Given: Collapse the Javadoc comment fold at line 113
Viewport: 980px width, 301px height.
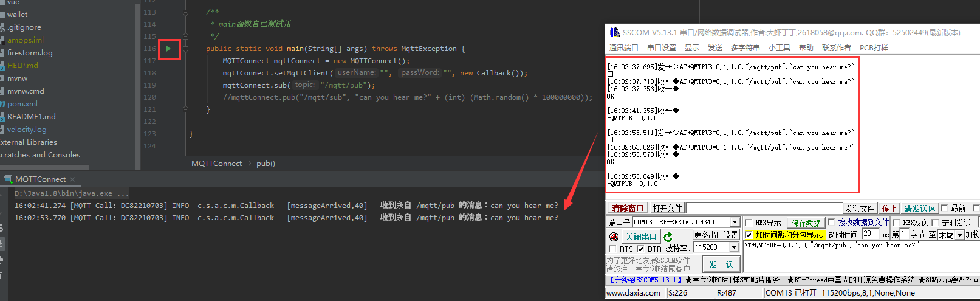Looking at the screenshot, I should click(186, 12).
